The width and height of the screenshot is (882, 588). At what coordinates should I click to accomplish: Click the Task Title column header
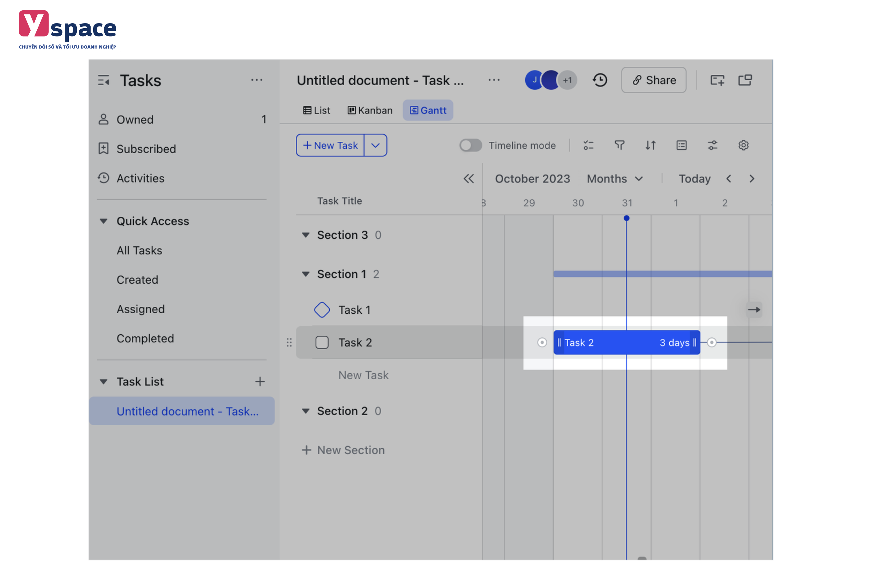pos(340,201)
